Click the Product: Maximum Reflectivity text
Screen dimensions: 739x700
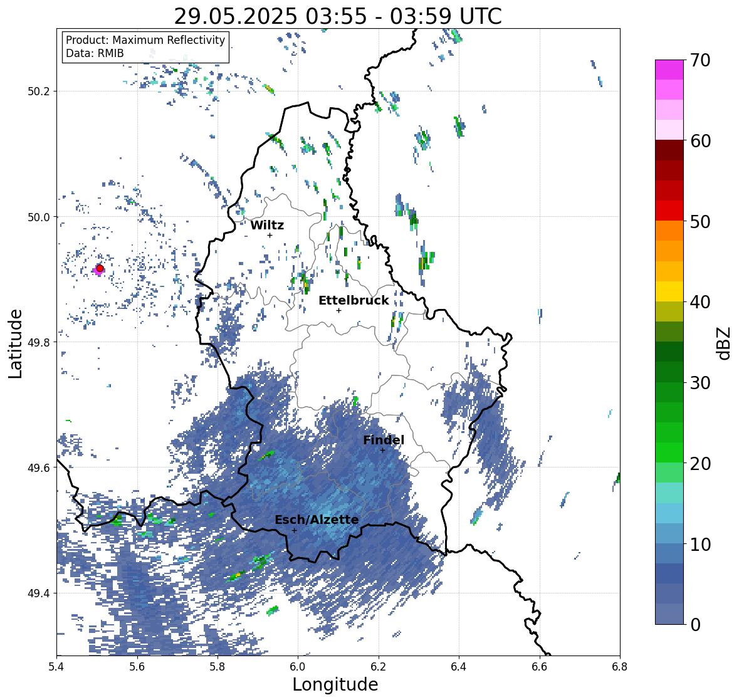point(145,40)
